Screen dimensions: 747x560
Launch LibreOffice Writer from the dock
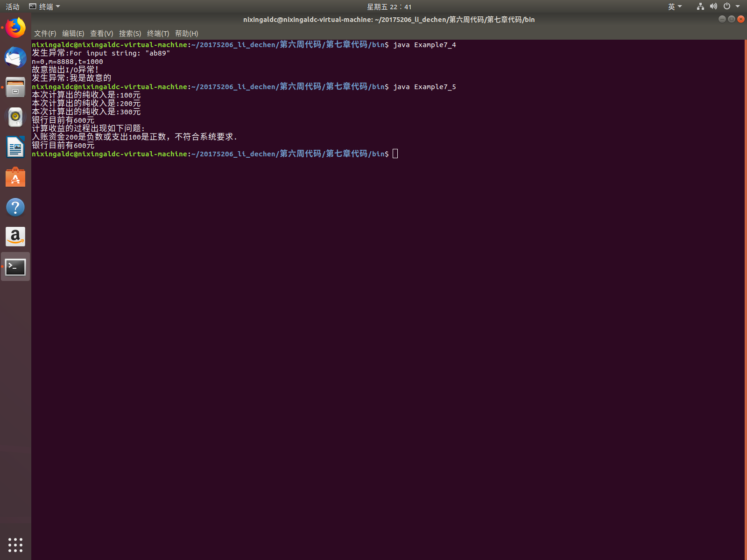tap(15, 147)
